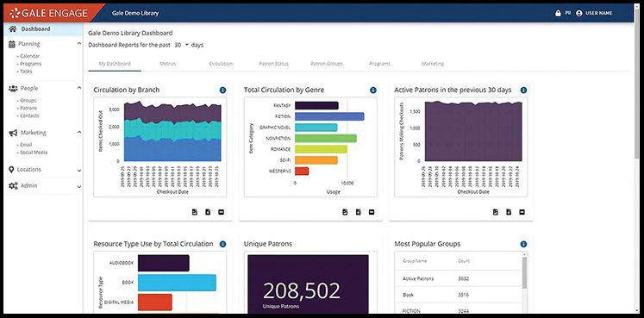This screenshot has width=644, height=318.
Task: Click the Book row count 3516
Action: [x=463, y=295]
